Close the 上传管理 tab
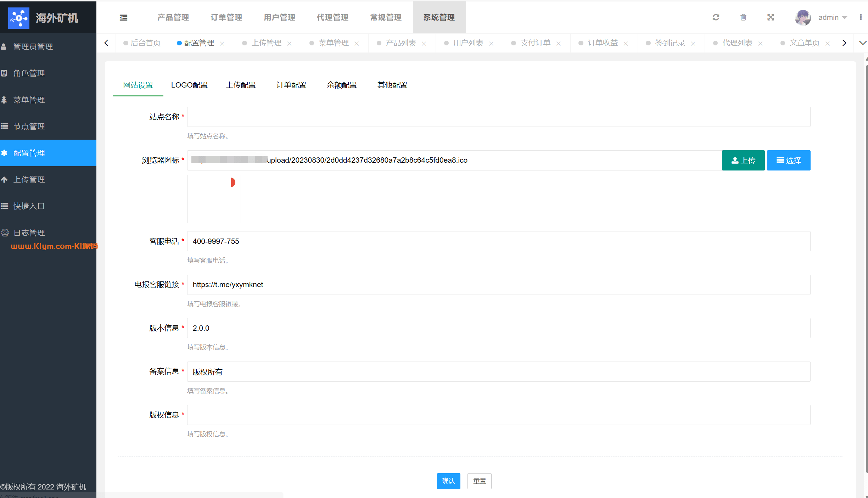The image size is (868, 498). [290, 43]
